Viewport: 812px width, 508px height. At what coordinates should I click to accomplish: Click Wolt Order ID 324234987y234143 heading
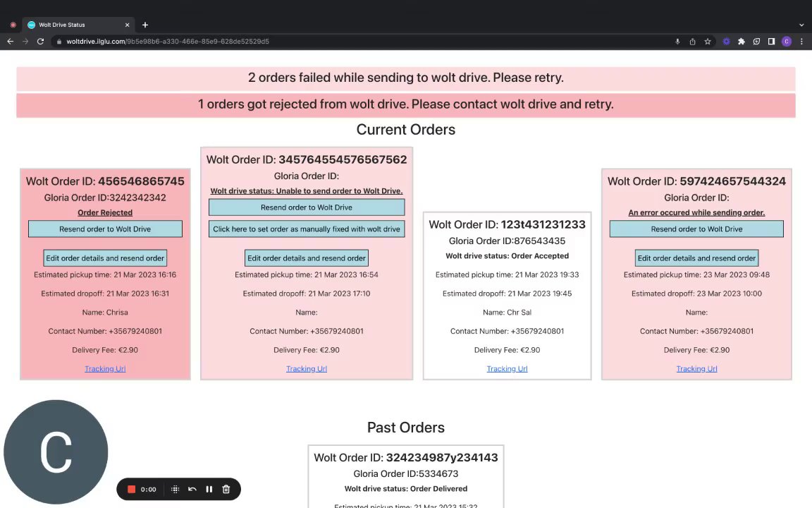(406, 457)
